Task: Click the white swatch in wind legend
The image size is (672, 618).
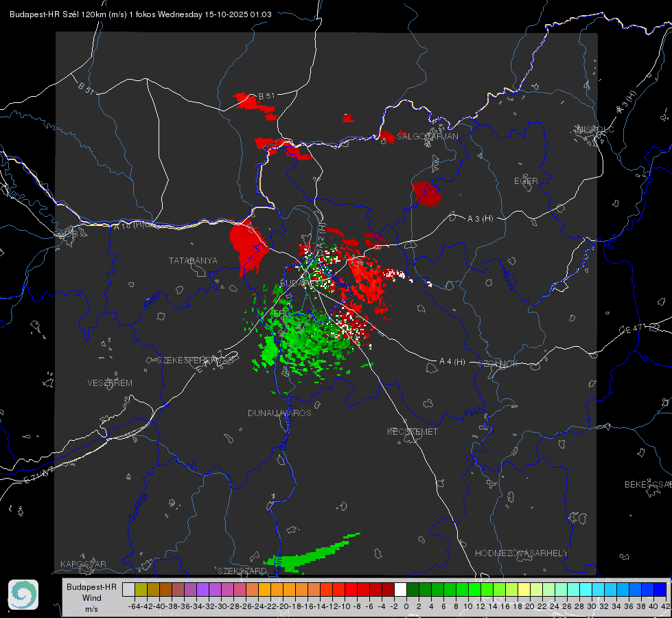Action: 400,589
